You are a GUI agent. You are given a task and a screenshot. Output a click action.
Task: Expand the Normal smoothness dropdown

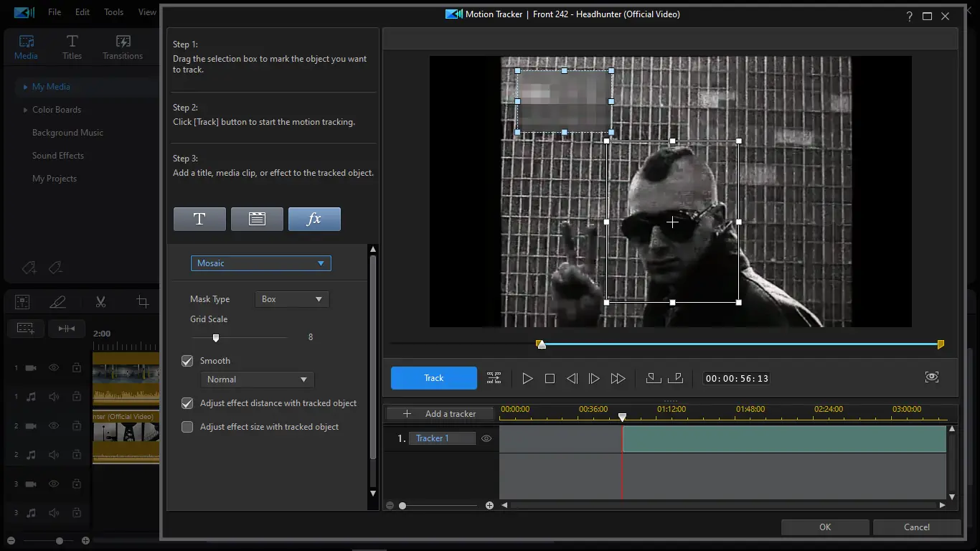click(x=257, y=380)
